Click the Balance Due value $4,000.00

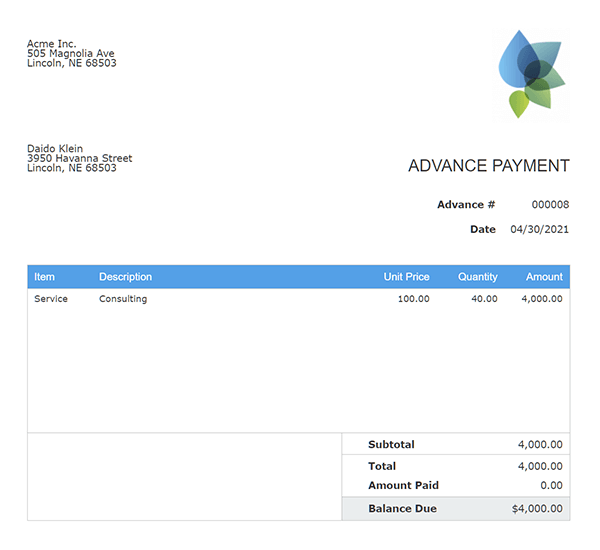click(x=537, y=509)
